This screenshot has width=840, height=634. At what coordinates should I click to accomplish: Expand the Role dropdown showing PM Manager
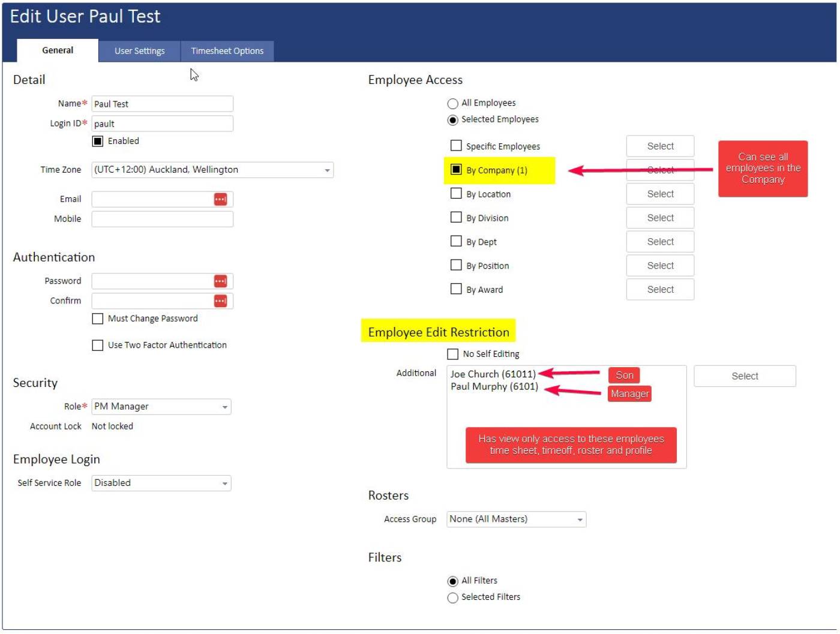point(225,407)
